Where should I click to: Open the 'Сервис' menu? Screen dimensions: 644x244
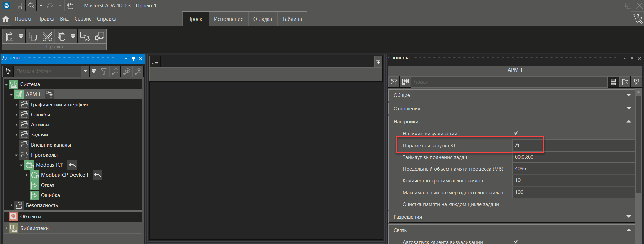pyautogui.click(x=83, y=19)
